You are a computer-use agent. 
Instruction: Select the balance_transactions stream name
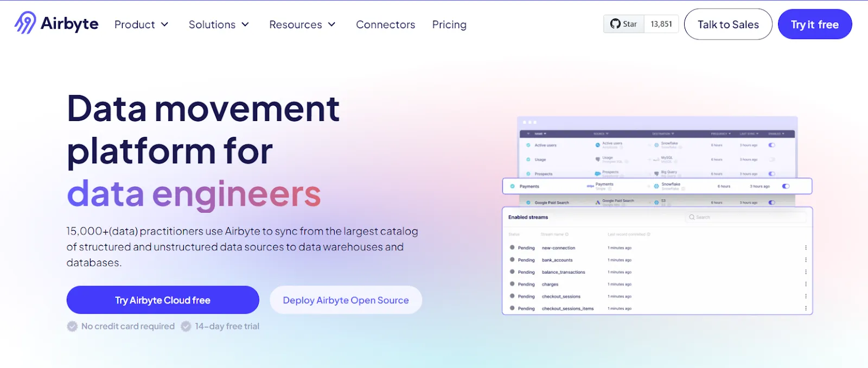(563, 272)
